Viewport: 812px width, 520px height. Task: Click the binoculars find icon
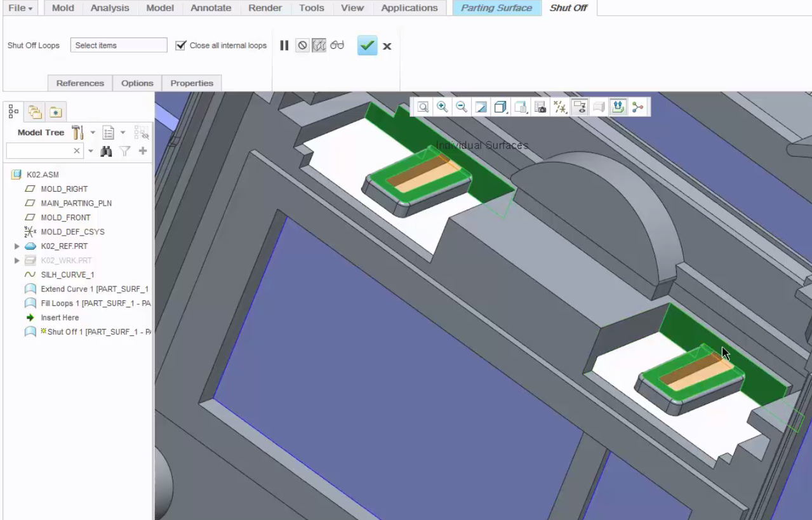click(106, 150)
